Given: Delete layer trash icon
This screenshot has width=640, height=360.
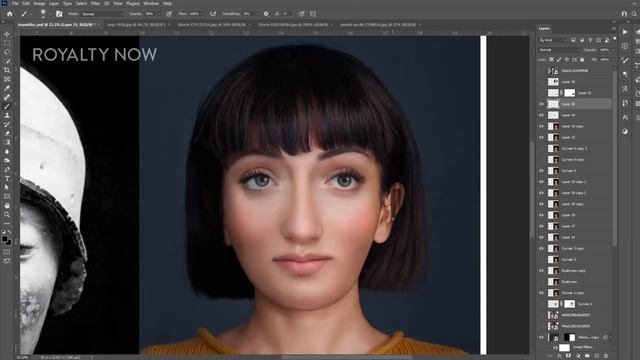Looking at the screenshot, I should pyautogui.click(x=606, y=356).
